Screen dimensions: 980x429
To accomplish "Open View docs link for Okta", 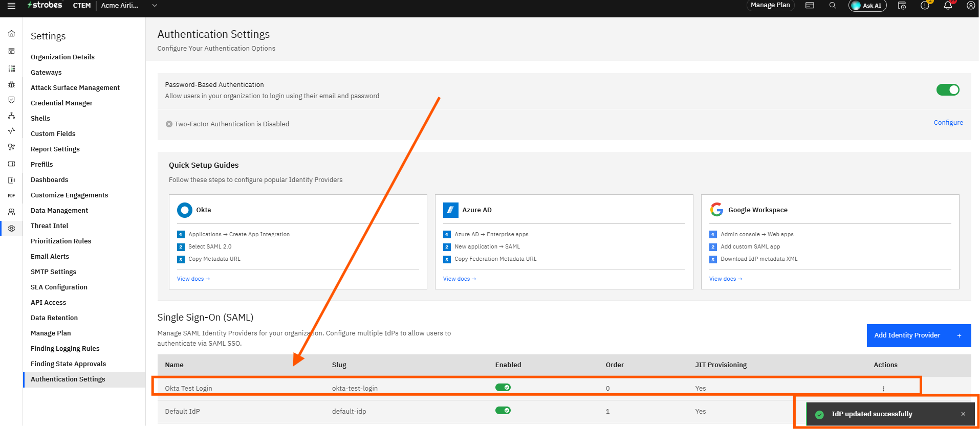I will coord(193,279).
